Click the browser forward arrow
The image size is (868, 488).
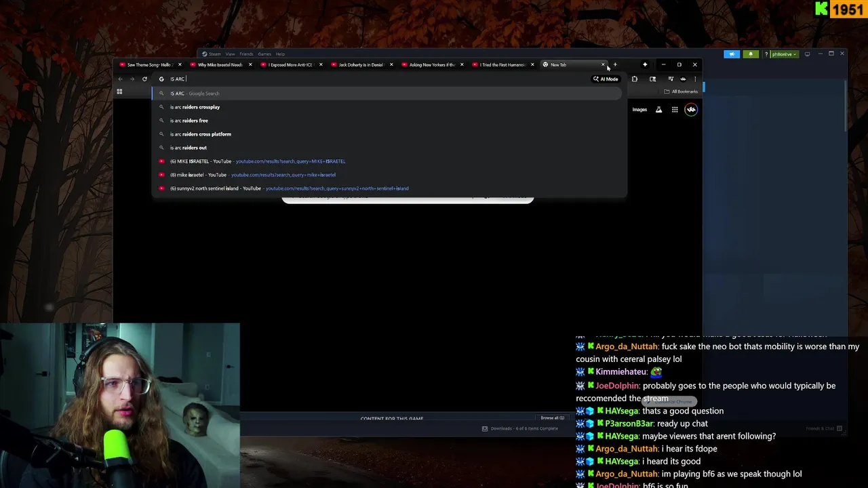[x=132, y=79]
